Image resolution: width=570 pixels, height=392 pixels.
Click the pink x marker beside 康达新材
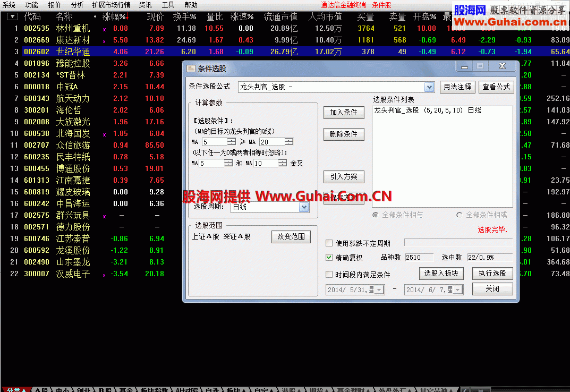(105, 41)
